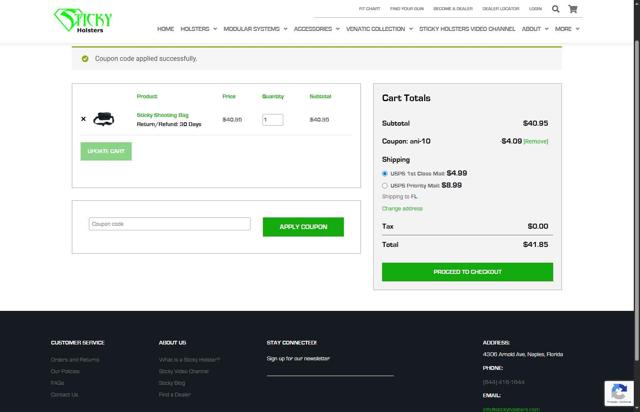This screenshot has width=640, height=412.
Task: Select USPS Priority Mail shipping
Action: [384, 186]
